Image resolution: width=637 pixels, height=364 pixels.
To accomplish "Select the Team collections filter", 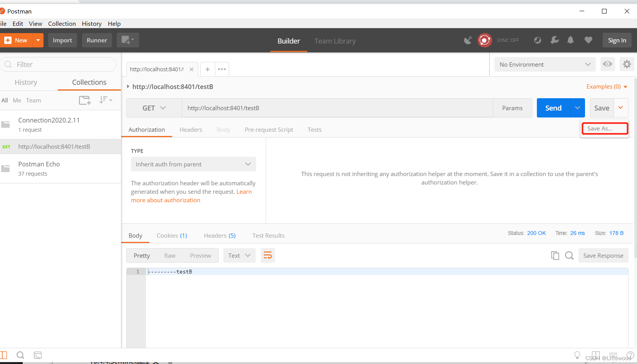I will [x=34, y=100].
